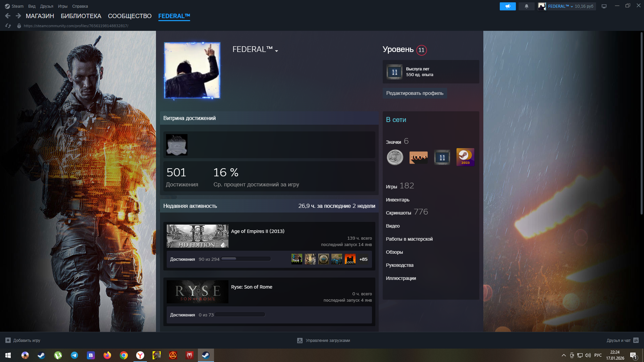The height and width of the screenshot is (362, 644).
Task: Open the Steam Awards 2023 badge
Action: tap(465, 157)
